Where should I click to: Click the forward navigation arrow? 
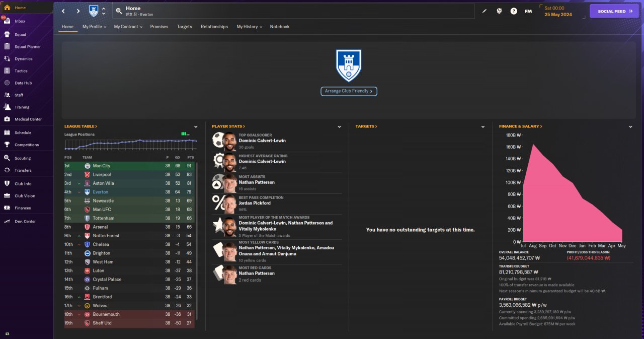point(78,11)
